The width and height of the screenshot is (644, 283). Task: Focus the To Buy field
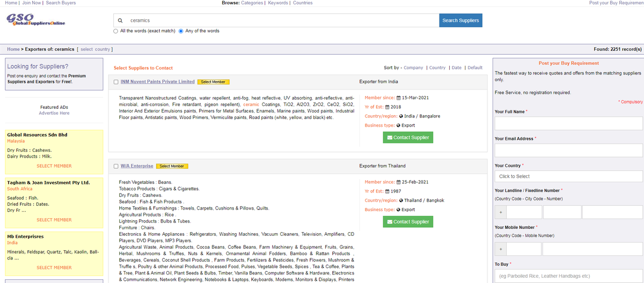coord(568,275)
